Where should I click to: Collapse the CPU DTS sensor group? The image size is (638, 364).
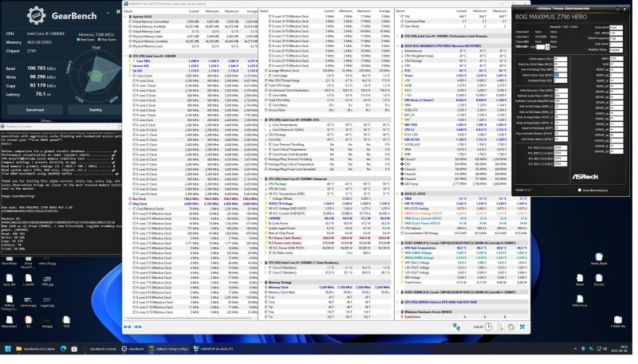262,119
